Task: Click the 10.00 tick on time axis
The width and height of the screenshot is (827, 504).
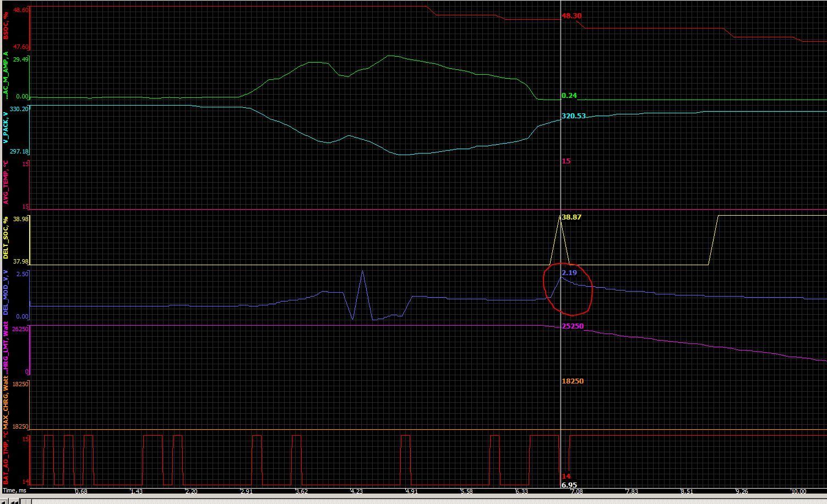Action: [x=798, y=491]
